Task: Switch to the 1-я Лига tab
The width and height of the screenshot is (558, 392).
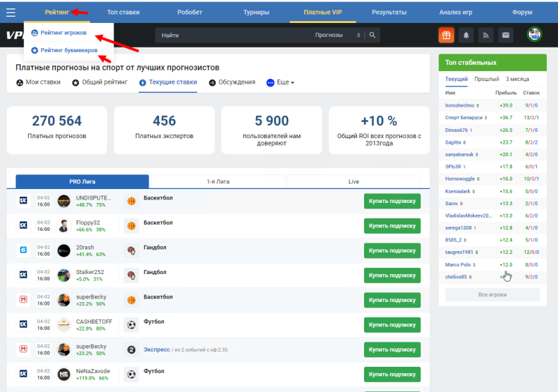Action: pyautogui.click(x=218, y=181)
